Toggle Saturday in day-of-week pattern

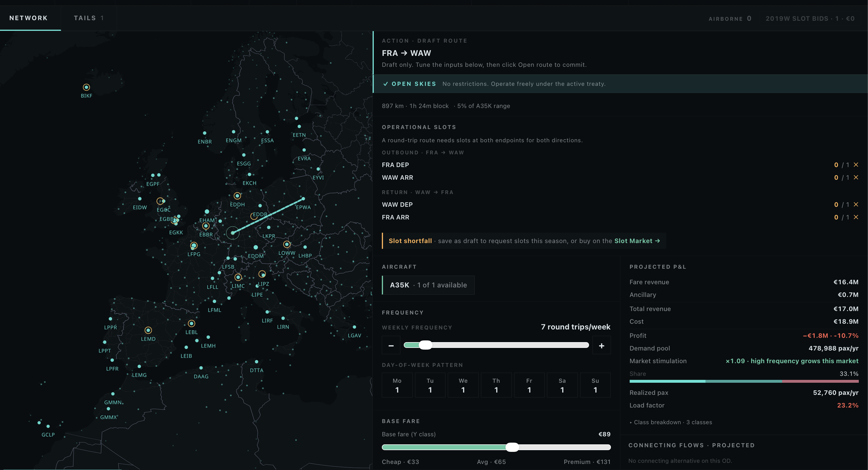562,385
